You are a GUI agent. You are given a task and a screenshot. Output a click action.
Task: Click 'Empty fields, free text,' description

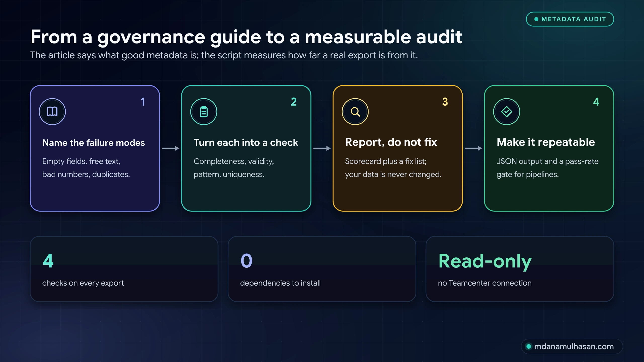81,161
